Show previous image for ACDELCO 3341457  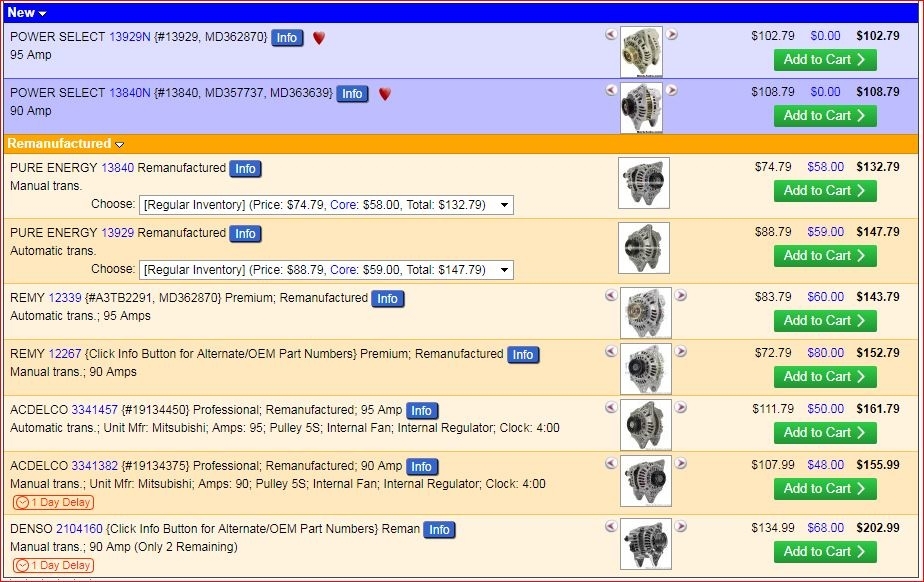coord(611,407)
